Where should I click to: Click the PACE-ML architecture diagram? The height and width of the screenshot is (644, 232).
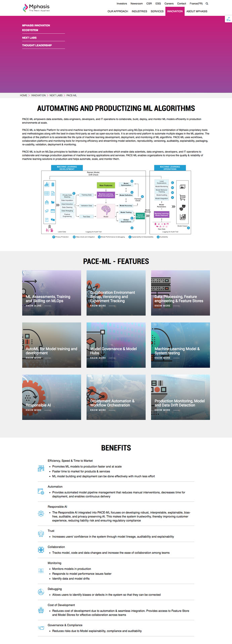pos(116,202)
